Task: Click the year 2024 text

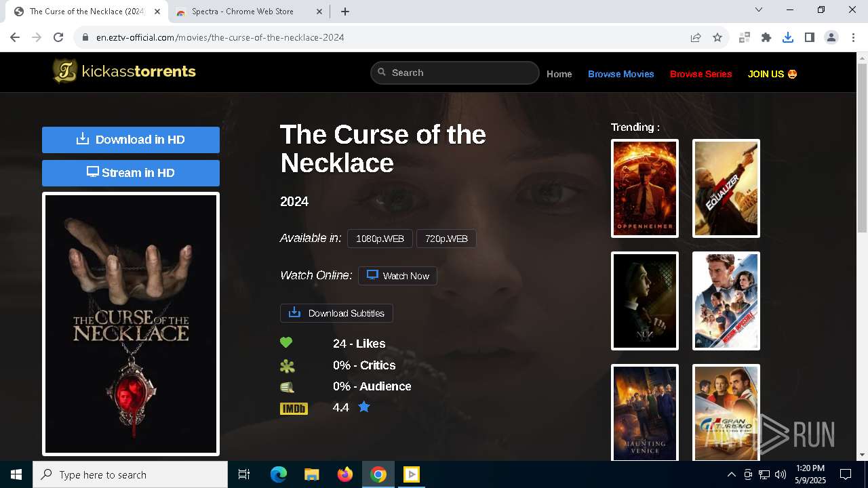Action: (294, 201)
